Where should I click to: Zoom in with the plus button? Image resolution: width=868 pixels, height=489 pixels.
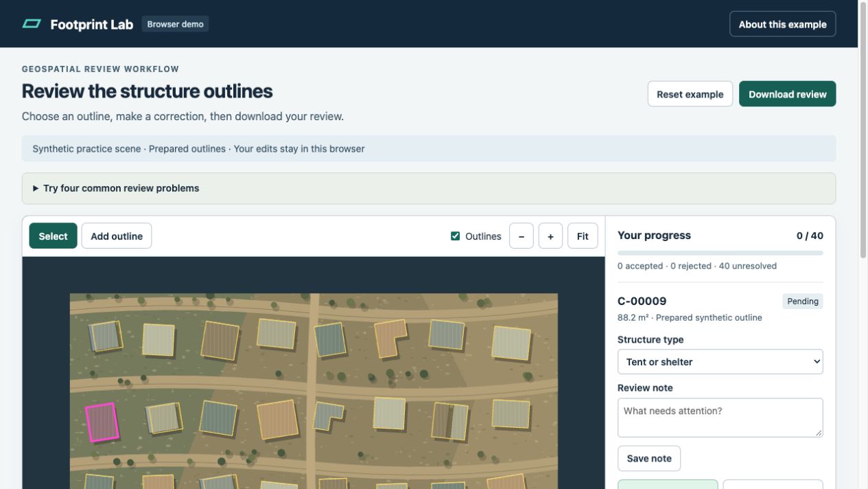550,236
